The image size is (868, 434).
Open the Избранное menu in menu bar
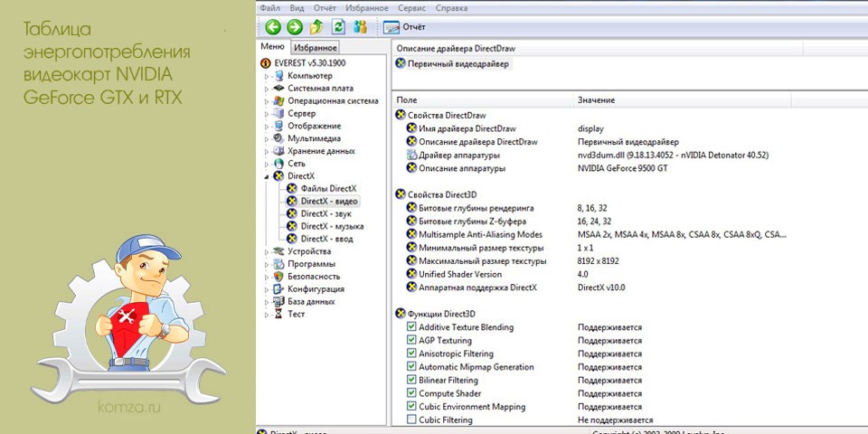point(367,8)
